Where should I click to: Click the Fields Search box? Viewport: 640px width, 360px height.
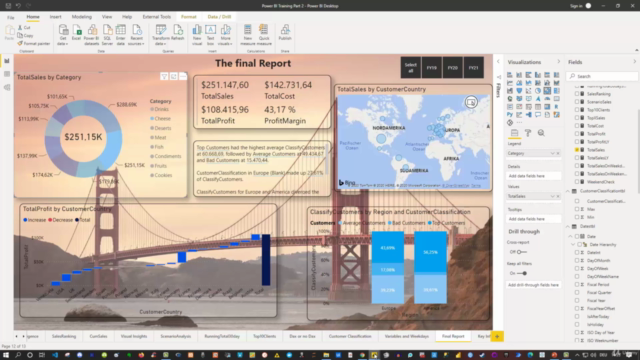tap(602, 76)
